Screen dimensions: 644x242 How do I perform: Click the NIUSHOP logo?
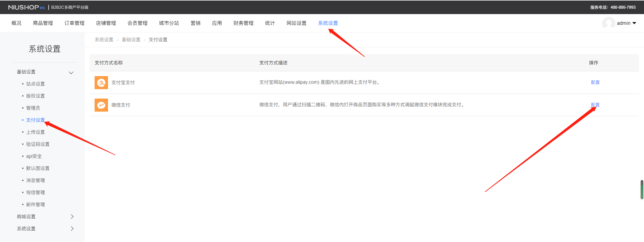pos(26,7)
